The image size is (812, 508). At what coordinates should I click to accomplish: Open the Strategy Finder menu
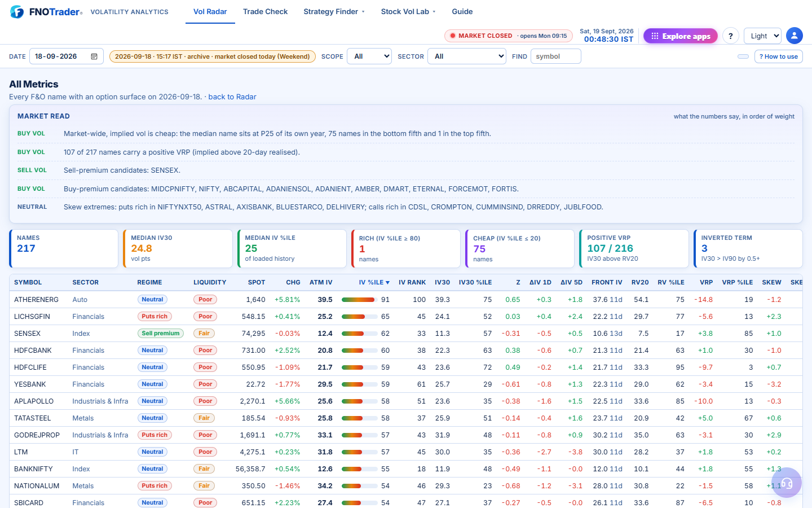click(334, 11)
